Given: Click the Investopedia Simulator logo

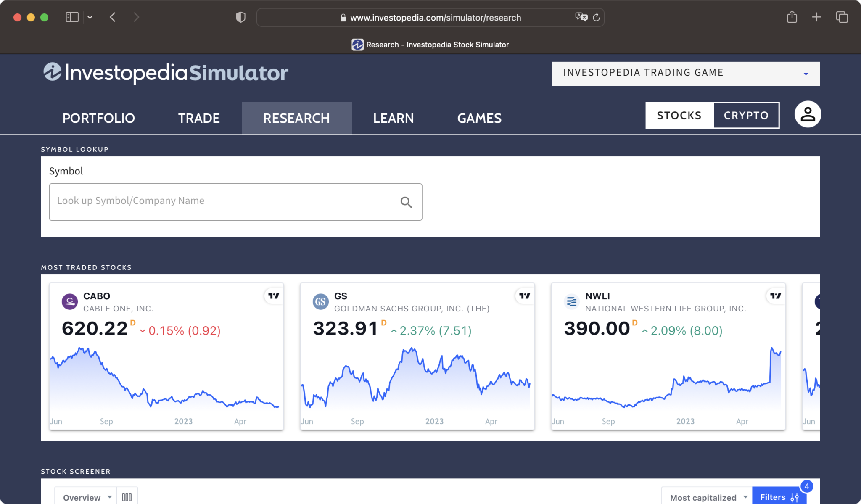Looking at the screenshot, I should [x=165, y=72].
